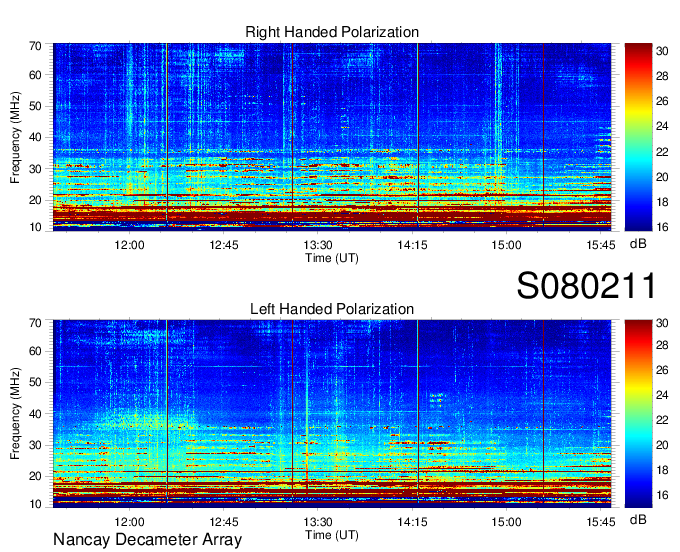
Task: Click the 12:00 tick under Left Handed plot
Action: coord(129,522)
